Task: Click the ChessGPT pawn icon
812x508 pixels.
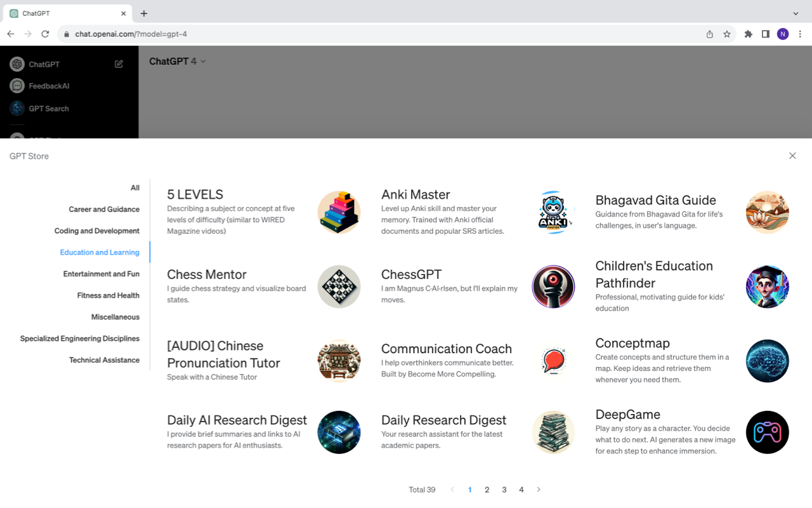Action: pyautogui.click(x=553, y=287)
